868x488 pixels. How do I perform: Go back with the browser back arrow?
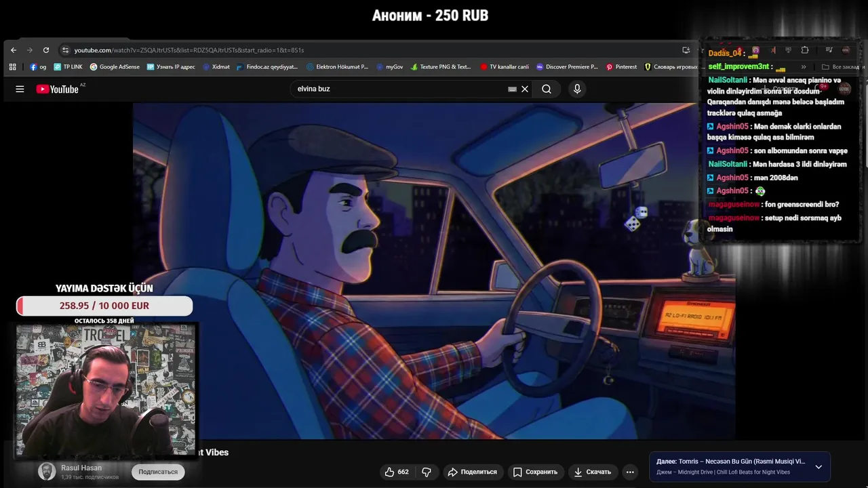(x=14, y=50)
